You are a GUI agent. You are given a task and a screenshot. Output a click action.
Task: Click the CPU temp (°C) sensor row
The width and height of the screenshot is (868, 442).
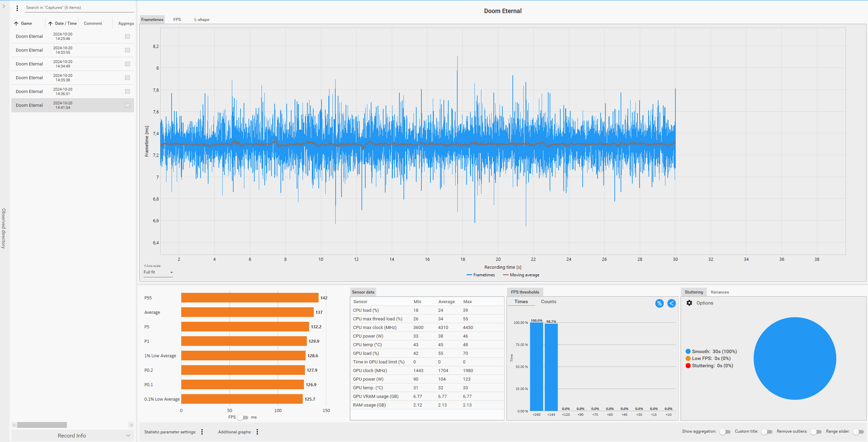pyautogui.click(x=427, y=345)
